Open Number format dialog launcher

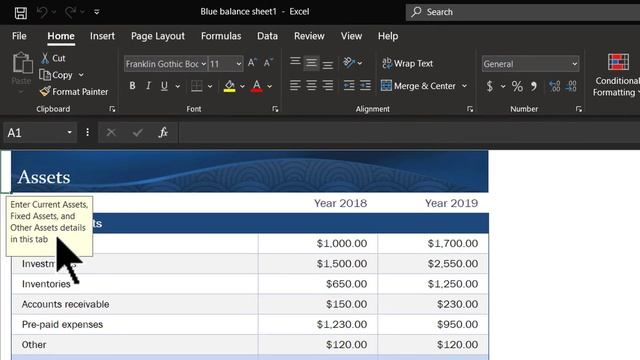pyautogui.click(x=579, y=109)
